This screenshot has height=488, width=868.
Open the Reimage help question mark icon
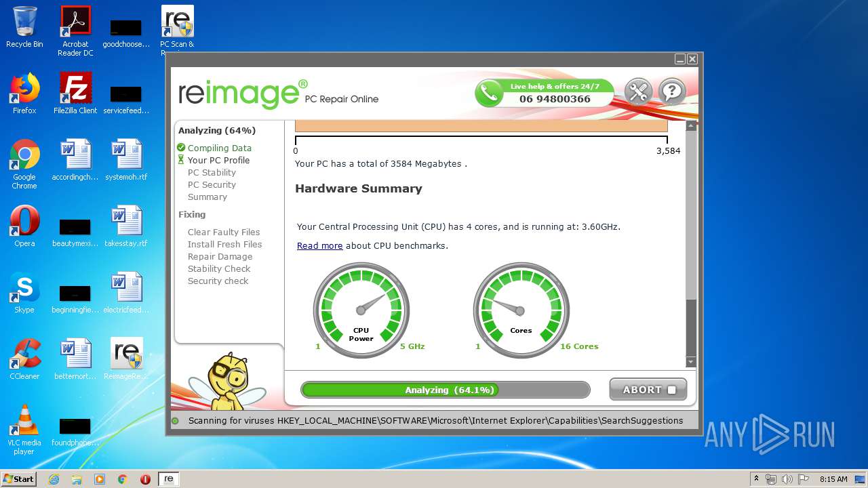(x=672, y=92)
